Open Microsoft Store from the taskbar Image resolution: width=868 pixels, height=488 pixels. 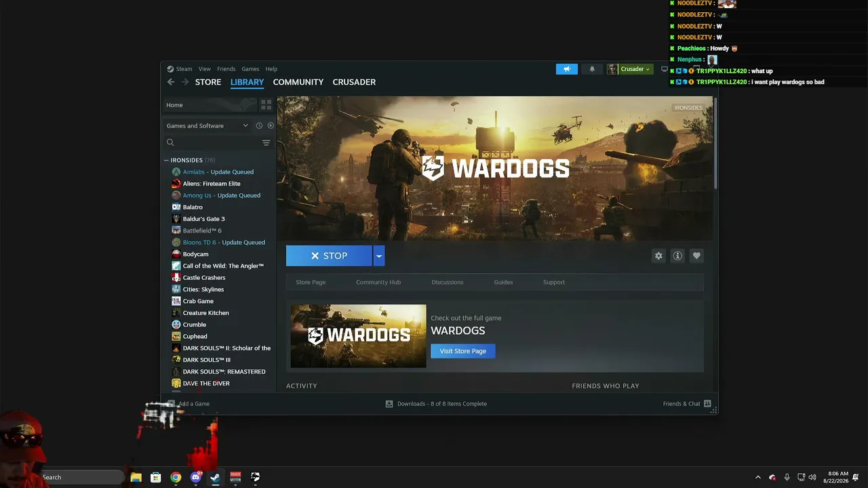pyautogui.click(x=155, y=477)
